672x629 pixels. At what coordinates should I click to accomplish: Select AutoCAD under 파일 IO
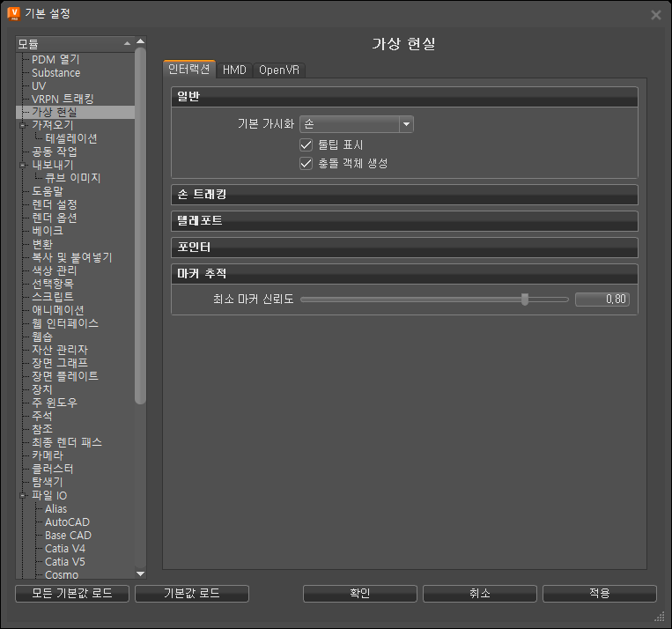pos(67,522)
